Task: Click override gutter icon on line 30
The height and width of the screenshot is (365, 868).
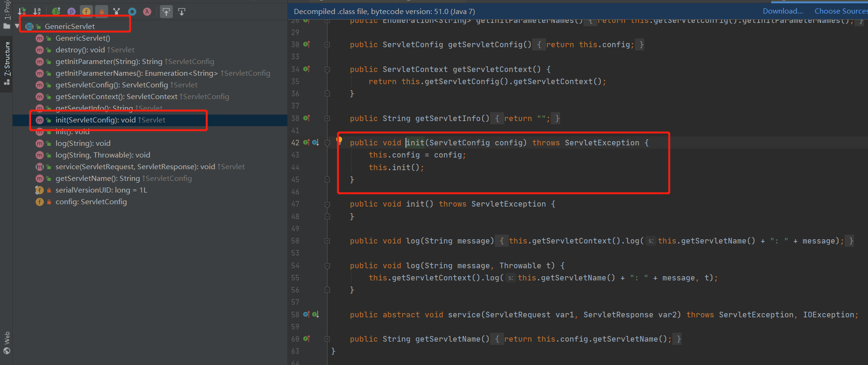Action: [306, 44]
